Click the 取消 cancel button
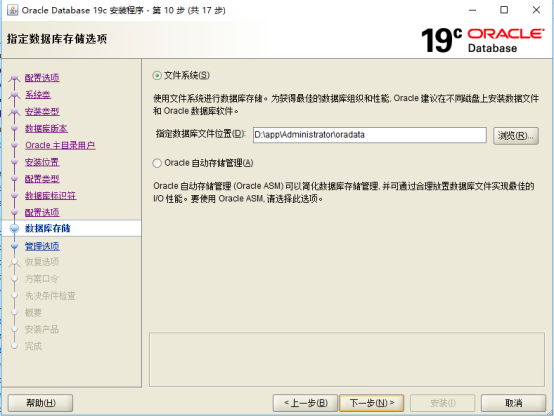 (513, 403)
